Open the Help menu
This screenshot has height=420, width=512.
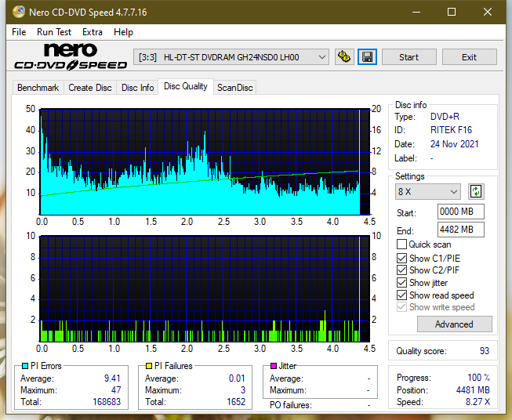(x=123, y=32)
